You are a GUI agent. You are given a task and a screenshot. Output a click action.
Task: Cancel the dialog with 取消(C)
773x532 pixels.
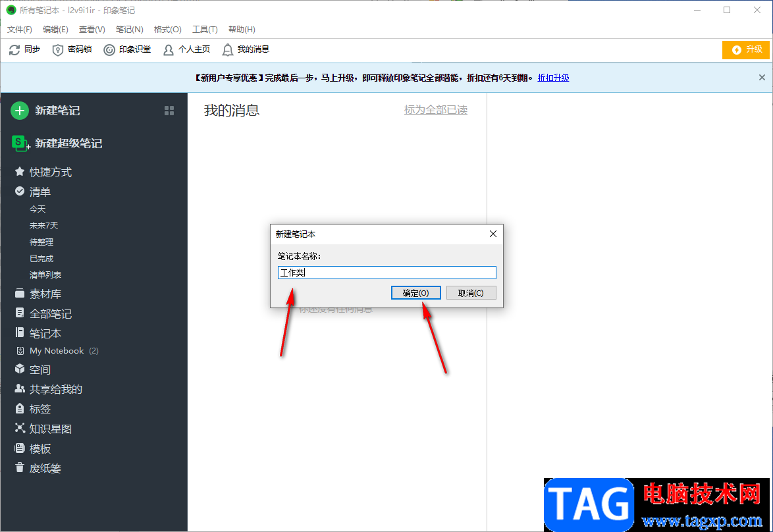tap(471, 293)
